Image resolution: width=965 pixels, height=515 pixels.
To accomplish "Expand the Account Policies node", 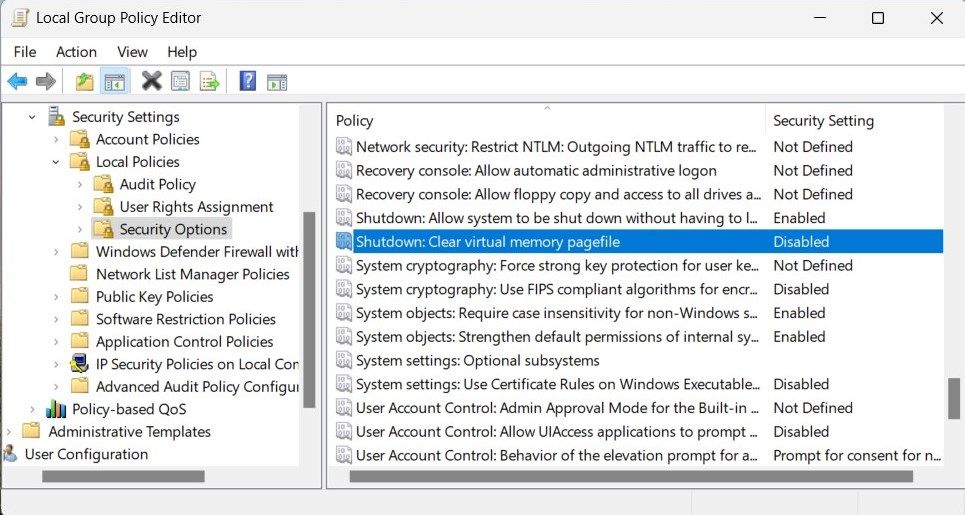I will [x=56, y=139].
